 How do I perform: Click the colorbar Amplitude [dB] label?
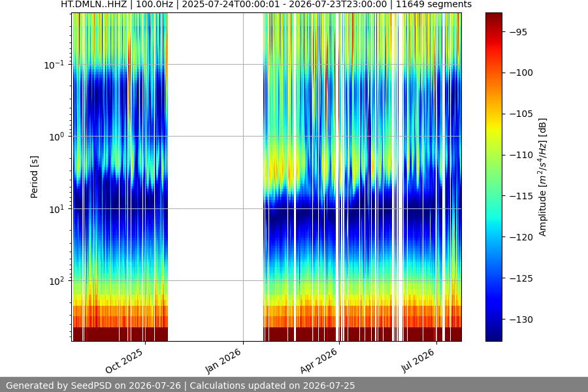[x=543, y=177]
